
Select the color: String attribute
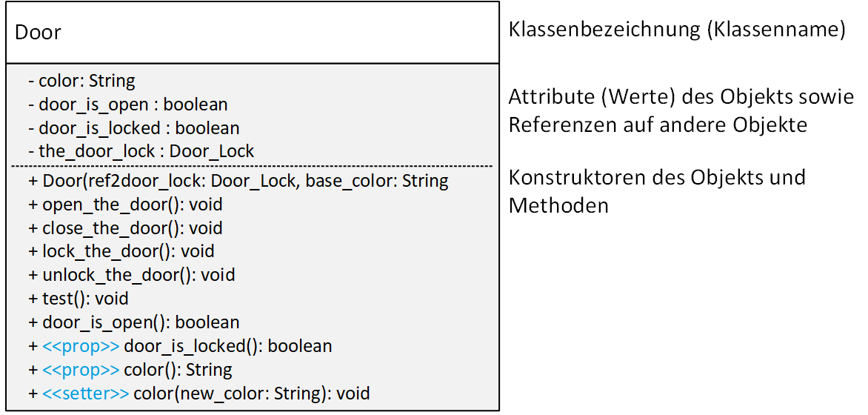click(81, 82)
